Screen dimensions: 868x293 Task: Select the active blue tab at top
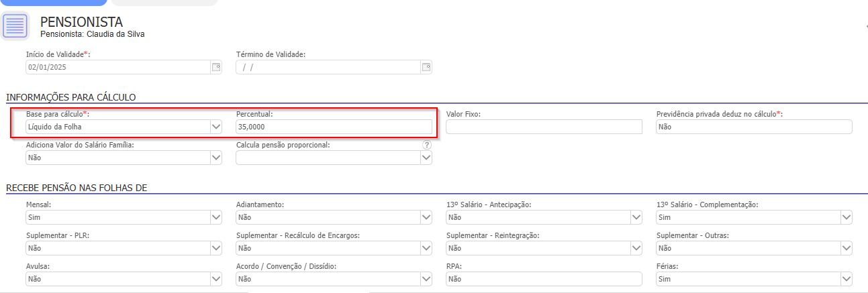pos(54,3)
